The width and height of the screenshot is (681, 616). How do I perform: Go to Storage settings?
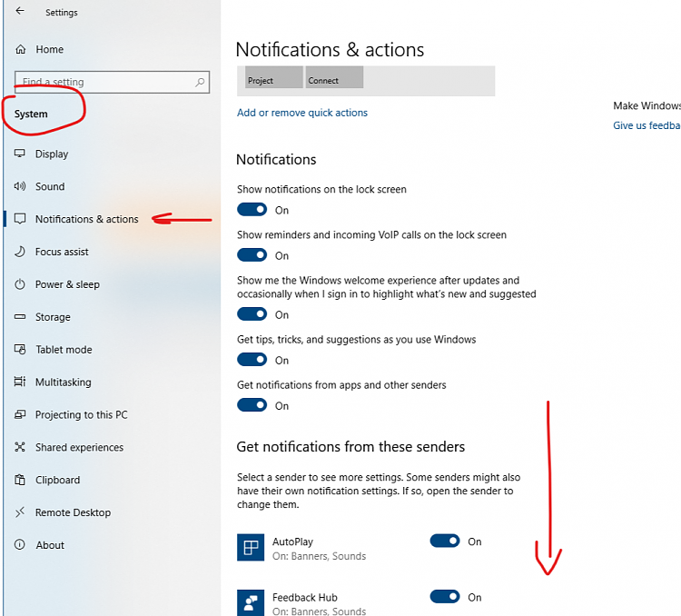(x=53, y=317)
